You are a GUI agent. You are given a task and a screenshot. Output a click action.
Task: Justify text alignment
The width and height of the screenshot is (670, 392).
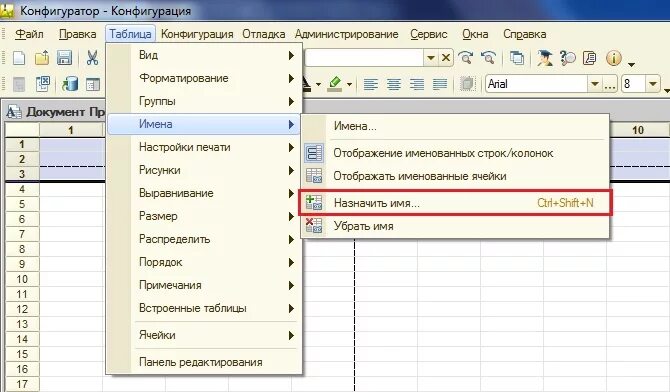tap(440, 84)
